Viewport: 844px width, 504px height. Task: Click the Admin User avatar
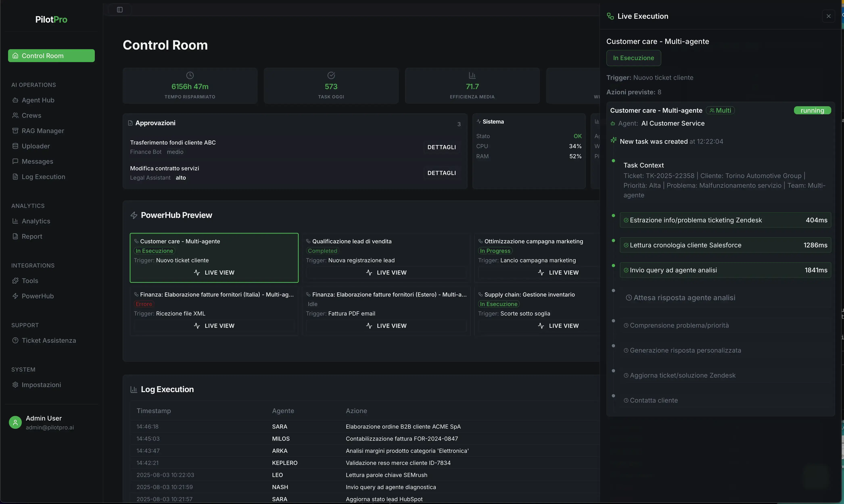(x=15, y=422)
